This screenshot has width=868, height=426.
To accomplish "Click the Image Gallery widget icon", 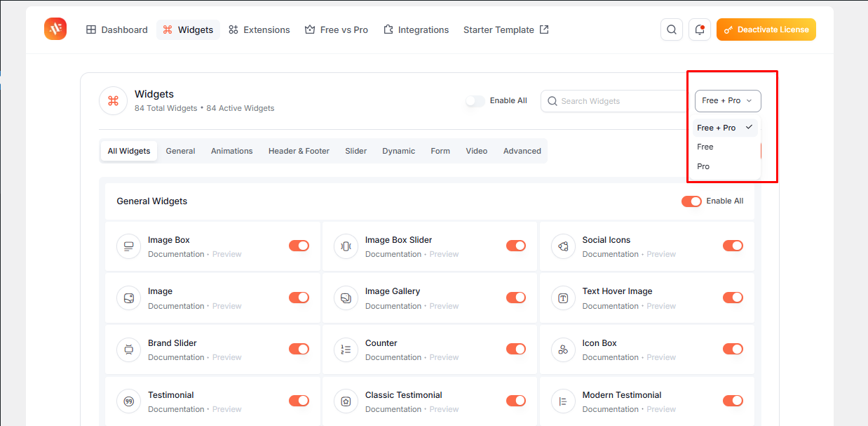I will point(346,298).
